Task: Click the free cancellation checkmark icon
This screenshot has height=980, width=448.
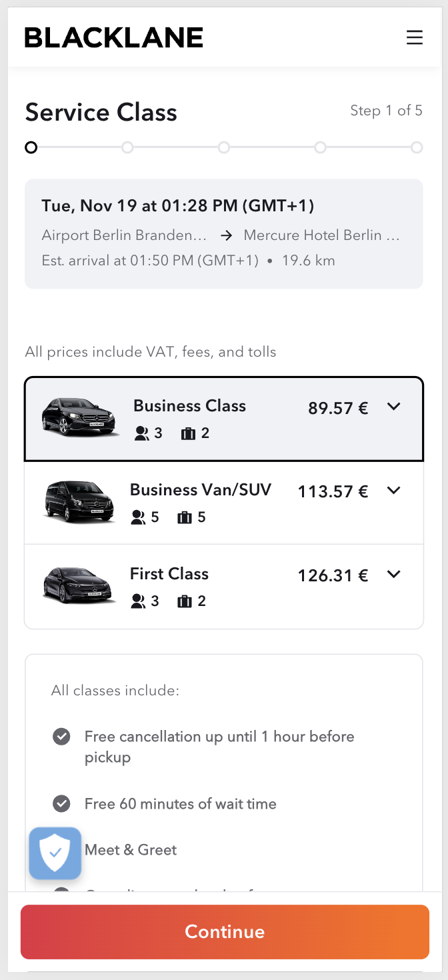Action: 62,737
